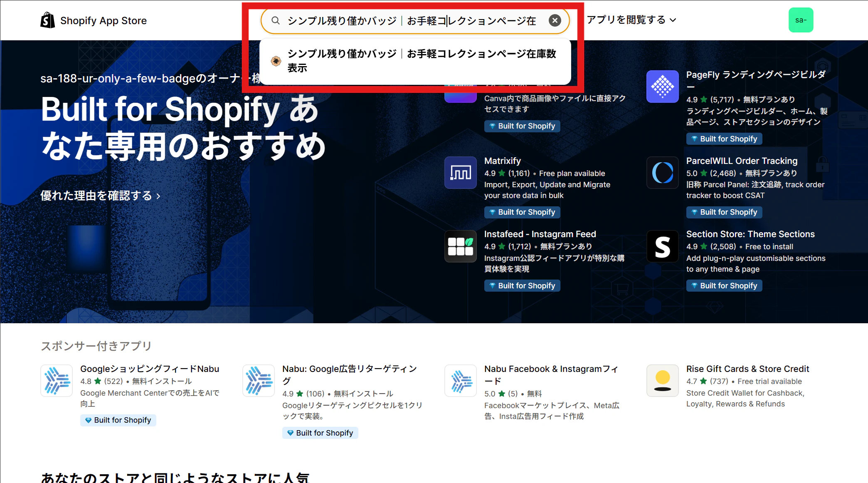Click 優れた理由を確認する link

[x=100, y=196]
